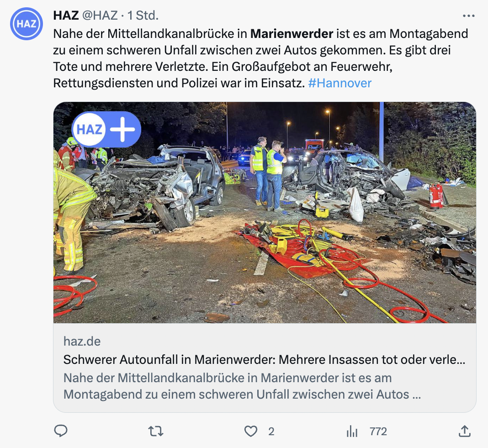Click the HAZ profile avatar

tap(27, 24)
